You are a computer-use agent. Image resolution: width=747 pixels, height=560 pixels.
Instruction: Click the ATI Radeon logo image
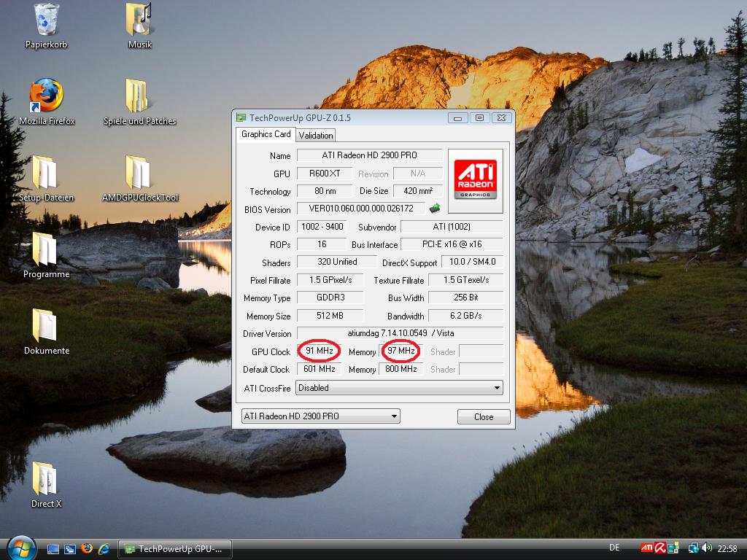[476, 181]
